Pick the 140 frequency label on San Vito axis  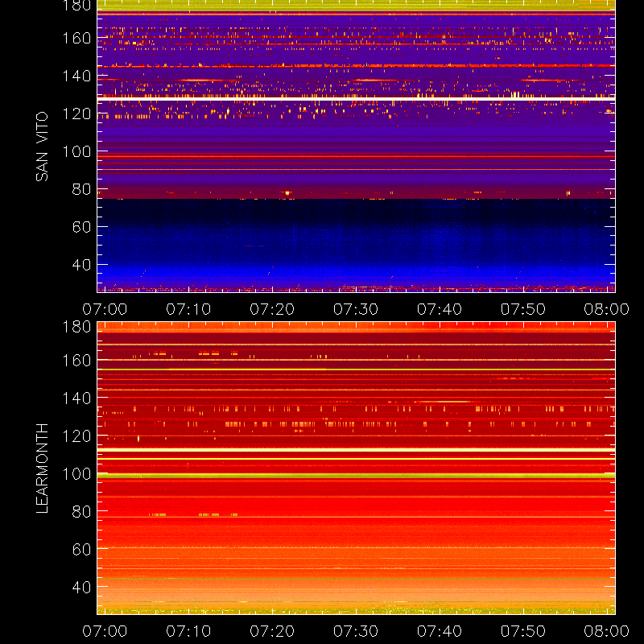[x=76, y=76]
